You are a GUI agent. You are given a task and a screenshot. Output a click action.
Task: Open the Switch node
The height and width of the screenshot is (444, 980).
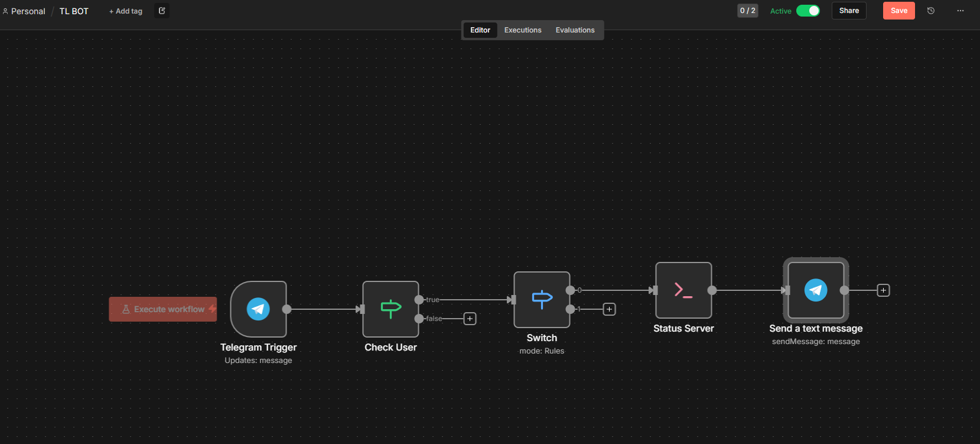pyautogui.click(x=542, y=300)
